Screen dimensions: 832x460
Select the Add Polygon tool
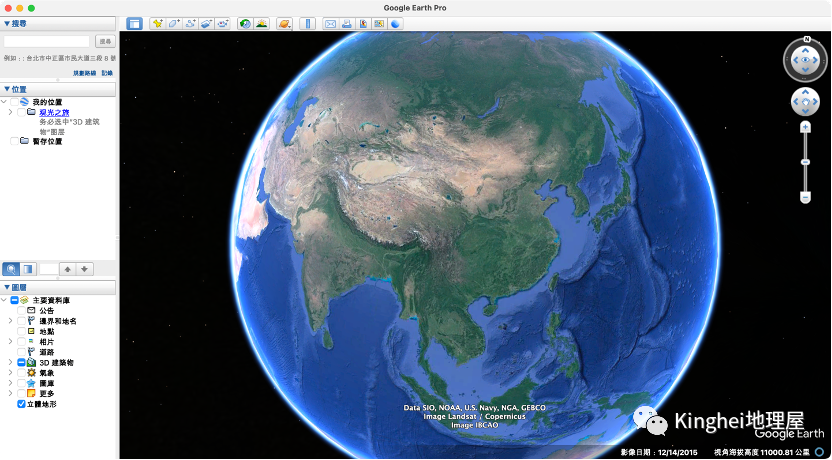173,23
